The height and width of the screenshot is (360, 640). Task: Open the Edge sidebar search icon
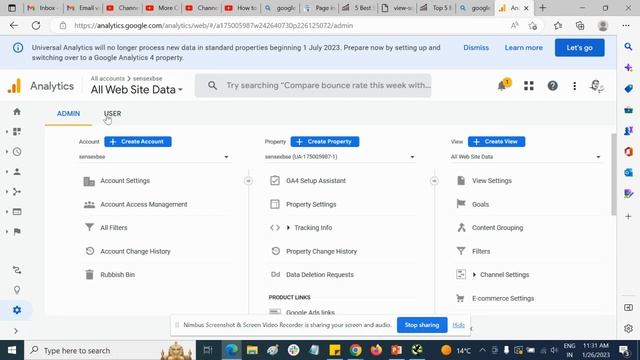pos(628,47)
